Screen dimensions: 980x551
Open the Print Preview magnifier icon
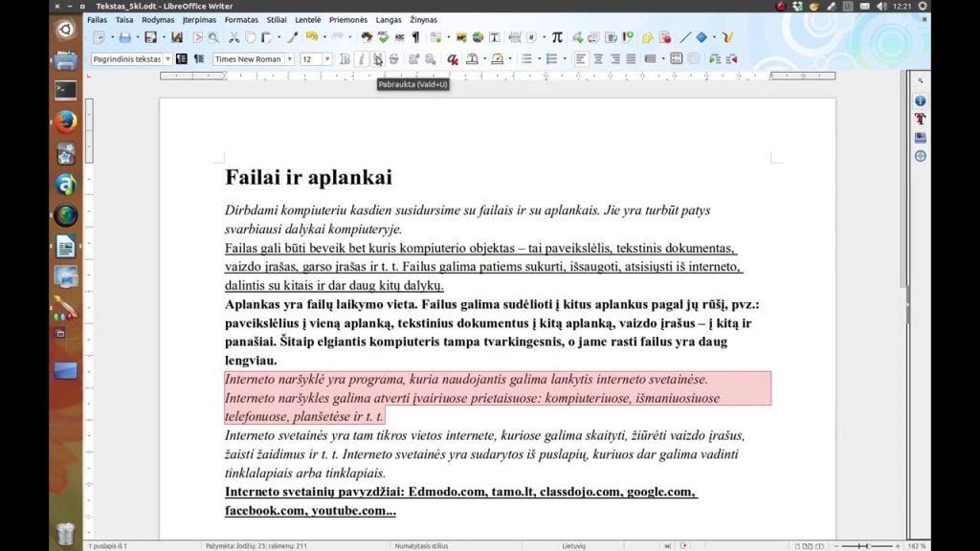[x=213, y=38]
